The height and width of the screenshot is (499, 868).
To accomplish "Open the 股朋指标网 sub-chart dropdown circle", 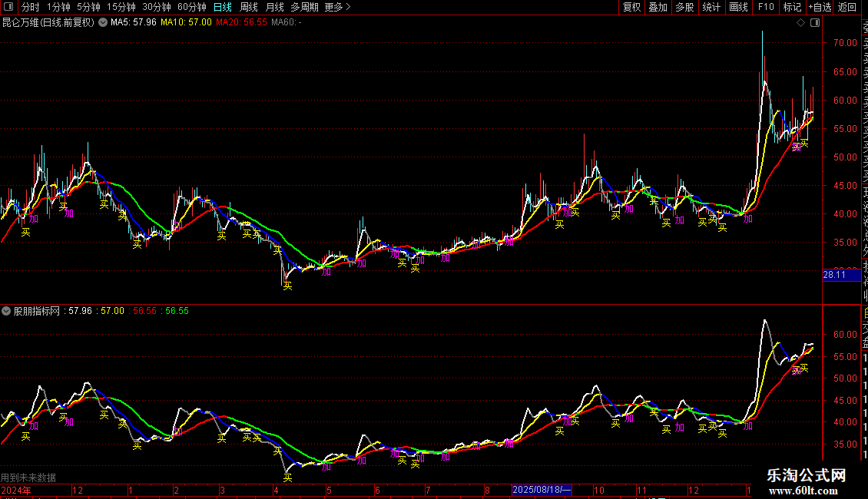I will point(6,311).
